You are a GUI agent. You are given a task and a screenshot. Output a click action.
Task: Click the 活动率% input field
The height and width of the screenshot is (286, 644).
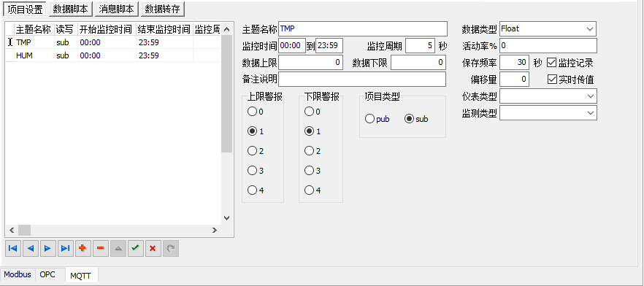tap(548, 45)
